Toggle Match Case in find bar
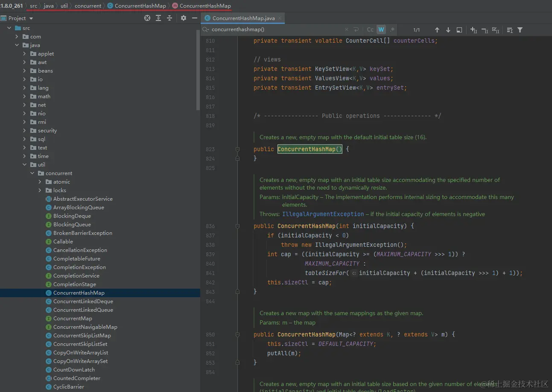The width and height of the screenshot is (552, 392). (370, 30)
